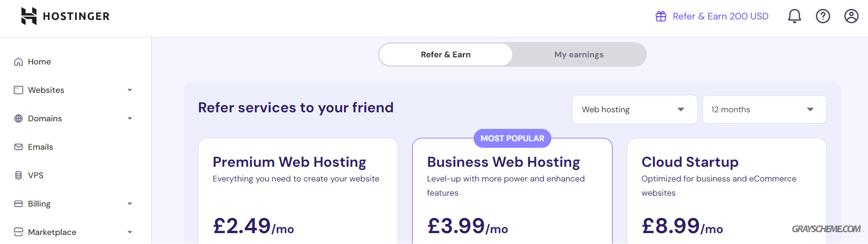Click the Emails envelope icon
Viewport: 868px width, 244px height.
tap(18, 147)
